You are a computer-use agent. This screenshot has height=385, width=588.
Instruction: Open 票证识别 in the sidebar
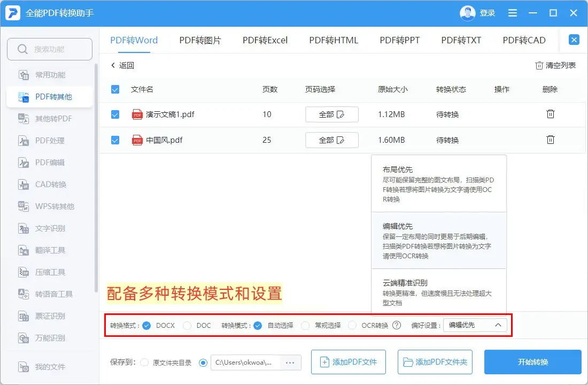pyautogui.click(x=50, y=316)
